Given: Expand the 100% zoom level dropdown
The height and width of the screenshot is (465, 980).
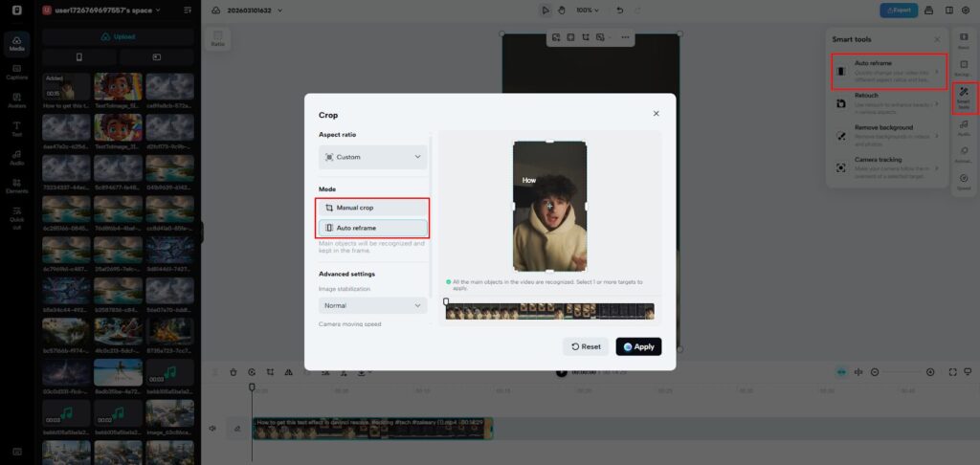Looking at the screenshot, I should 589,11.
